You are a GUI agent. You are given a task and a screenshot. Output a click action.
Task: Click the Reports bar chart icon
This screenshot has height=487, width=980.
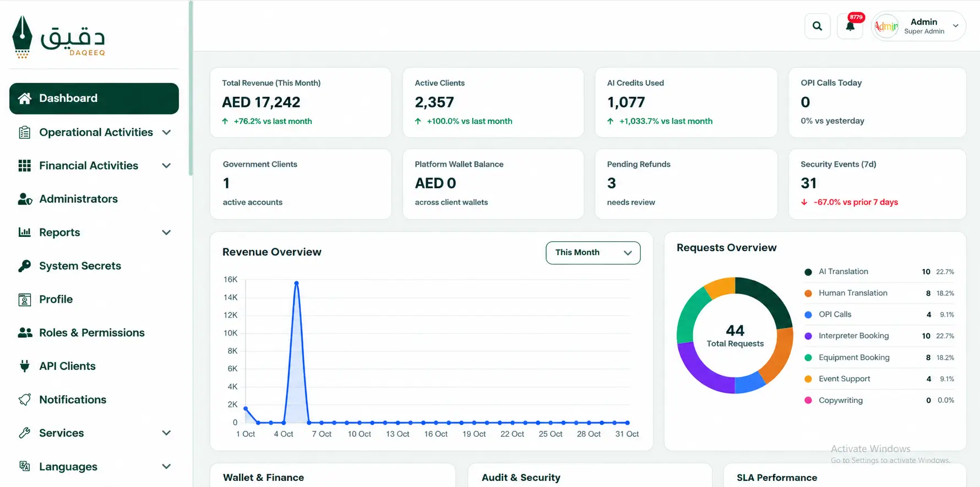tap(25, 232)
